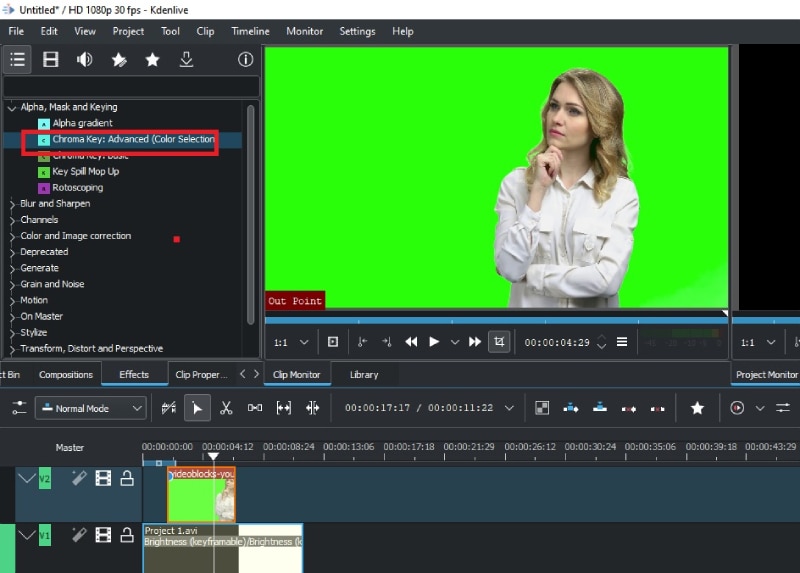Click clip monitor timecode field 00:00:04:29

(x=557, y=343)
